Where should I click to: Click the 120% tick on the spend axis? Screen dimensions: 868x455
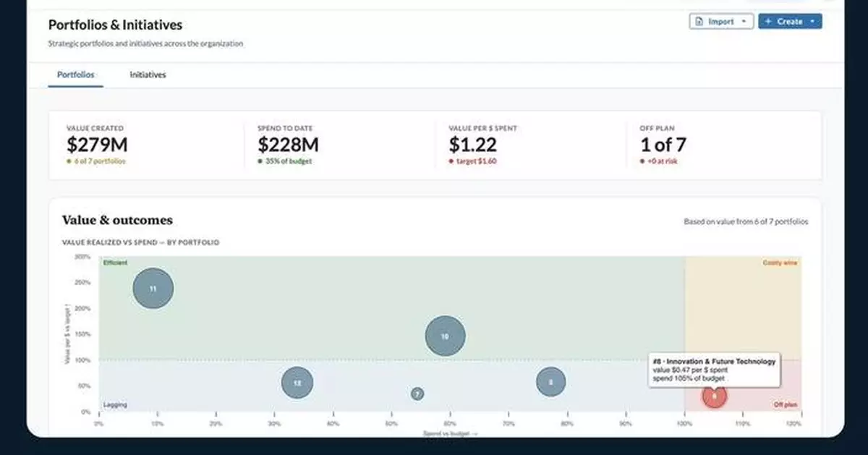click(793, 423)
